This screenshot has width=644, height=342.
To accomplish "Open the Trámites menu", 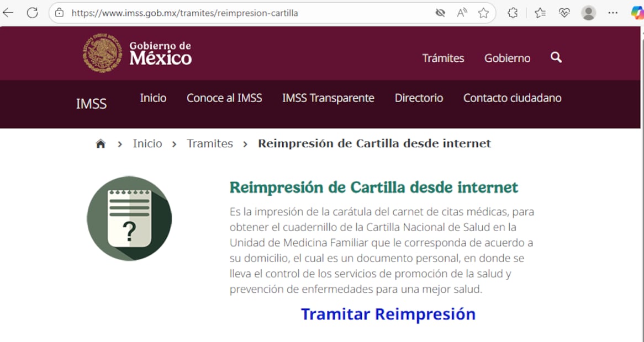I will click(x=443, y=57).
